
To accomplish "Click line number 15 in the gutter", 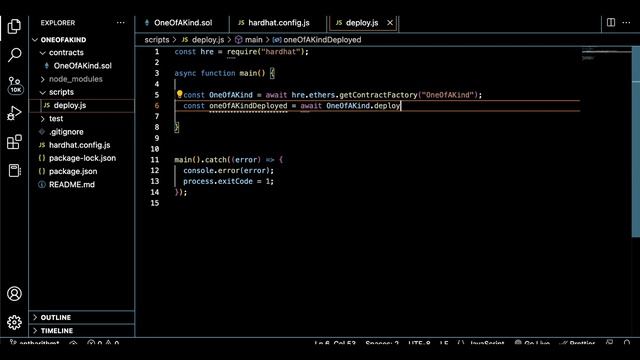I will pos(155,203).
